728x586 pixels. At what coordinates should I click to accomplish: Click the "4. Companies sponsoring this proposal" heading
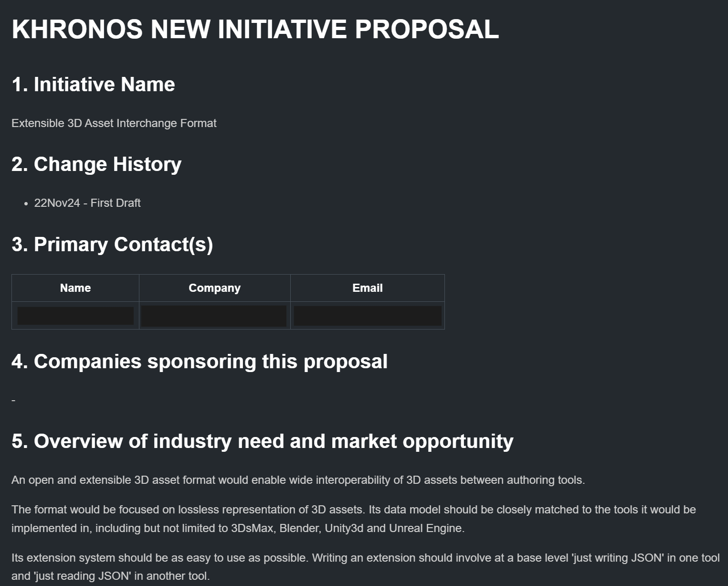pos(199,362)
